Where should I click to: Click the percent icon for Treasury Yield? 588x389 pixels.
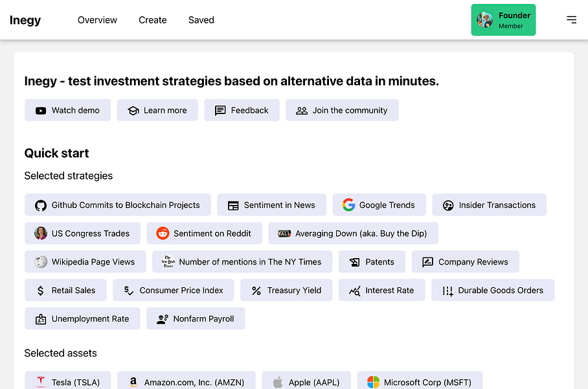click(x=256, y=290)
